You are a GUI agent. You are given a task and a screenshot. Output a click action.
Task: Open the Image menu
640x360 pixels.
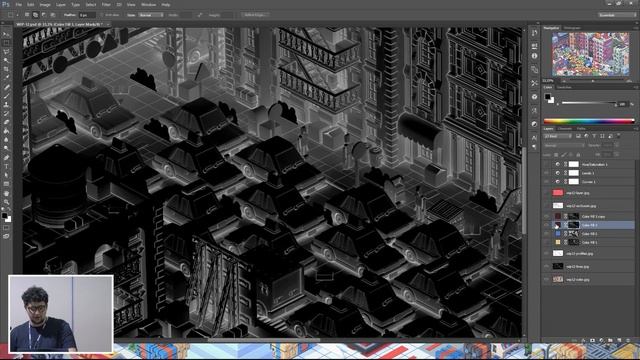tap(45, 5)
